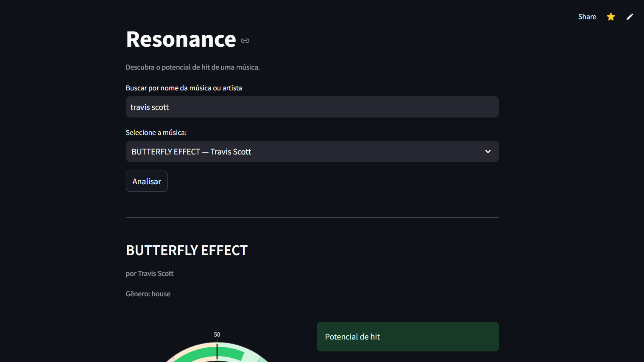
Task: Expand the song list showing BUTTERFLY EFFECT
Action: click(x=312, y=152)
